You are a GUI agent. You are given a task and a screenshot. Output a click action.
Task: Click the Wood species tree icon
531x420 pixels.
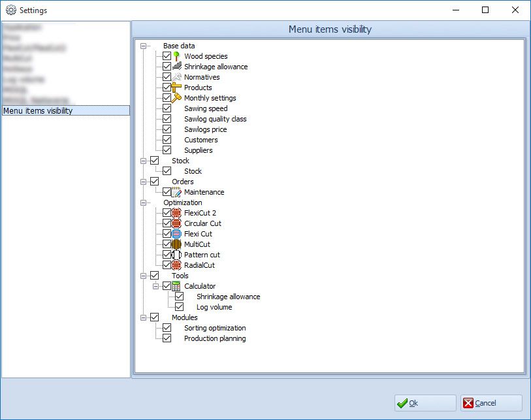click(x=176, y=56)
